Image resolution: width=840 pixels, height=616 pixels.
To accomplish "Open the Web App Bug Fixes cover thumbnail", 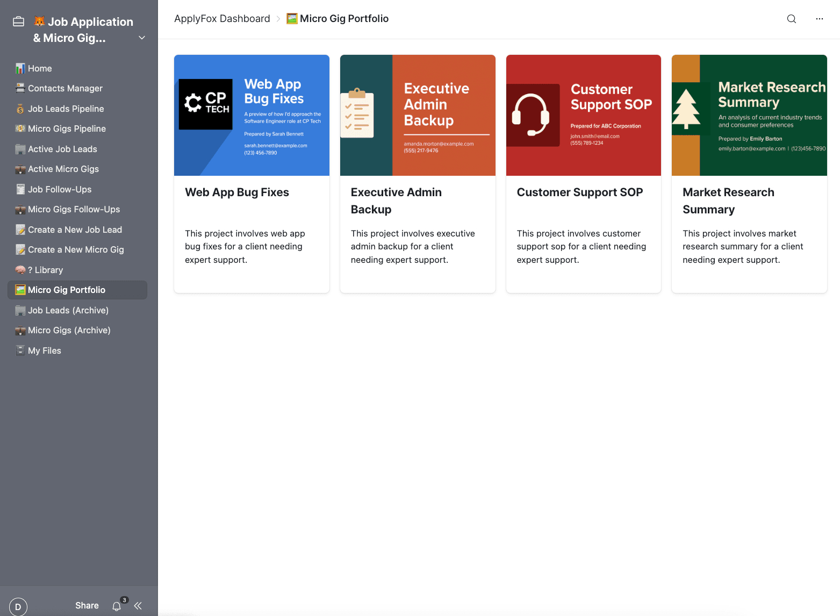I will [252, 115].
